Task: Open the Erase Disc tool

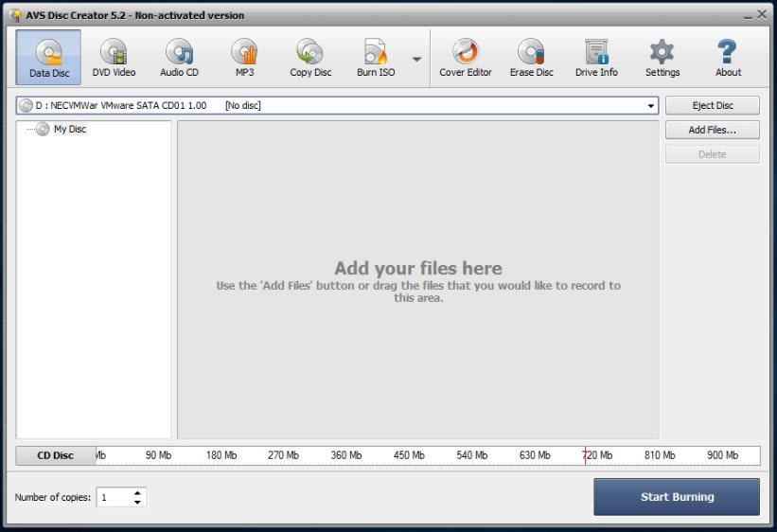Action: click(531, 57)
